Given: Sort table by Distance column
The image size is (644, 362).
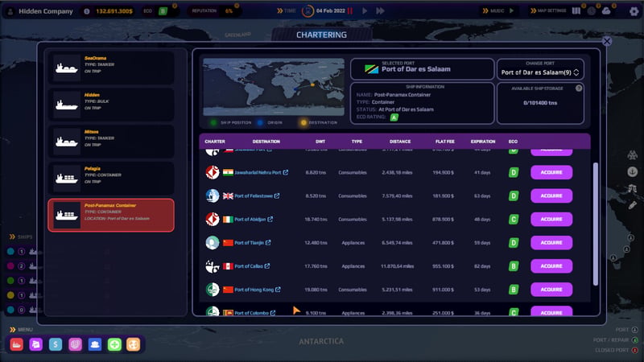Looking at the screenshot, I should tap(400, 142).
